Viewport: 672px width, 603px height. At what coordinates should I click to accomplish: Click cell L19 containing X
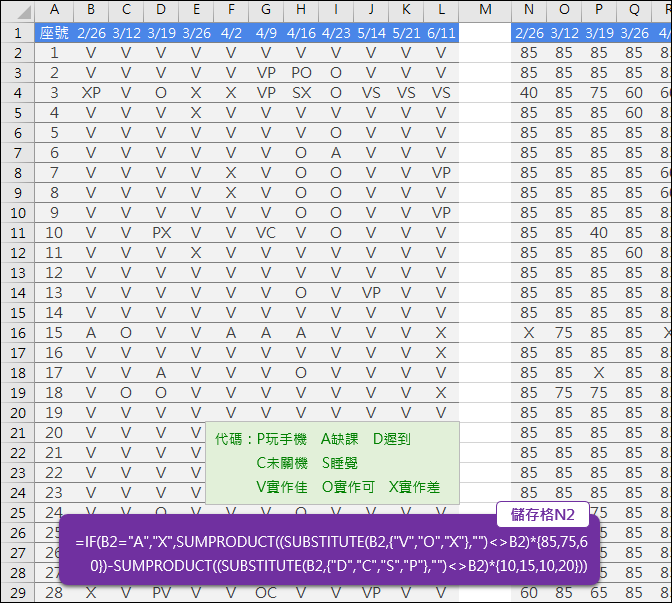tap(441, 393)
